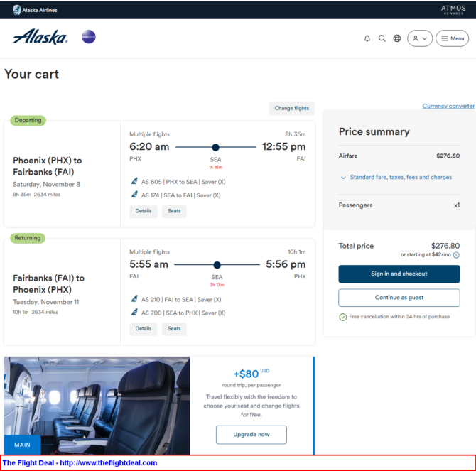Open the account profile dropdown
Viewport: 476px width, 471px height.
[420, 38]
